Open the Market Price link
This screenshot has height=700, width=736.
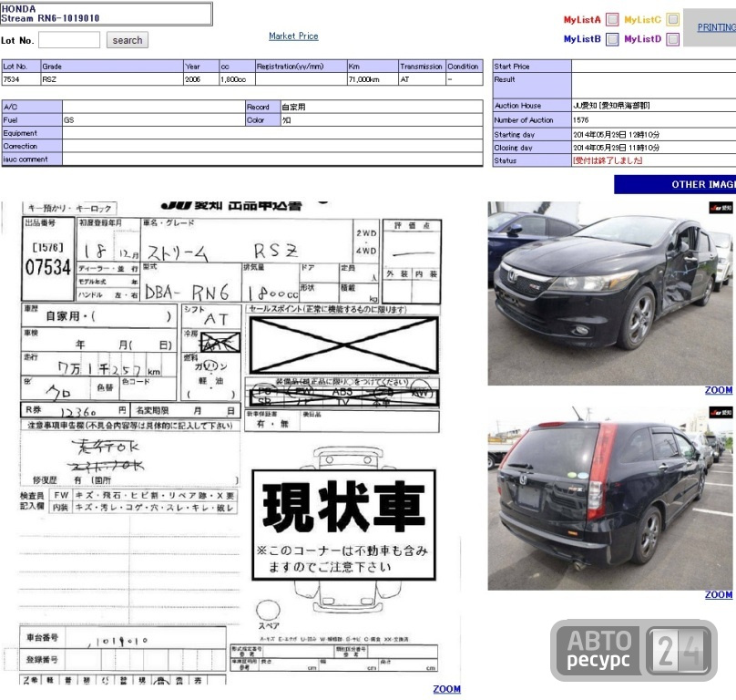pyautogui.click(x=293, y=36)
